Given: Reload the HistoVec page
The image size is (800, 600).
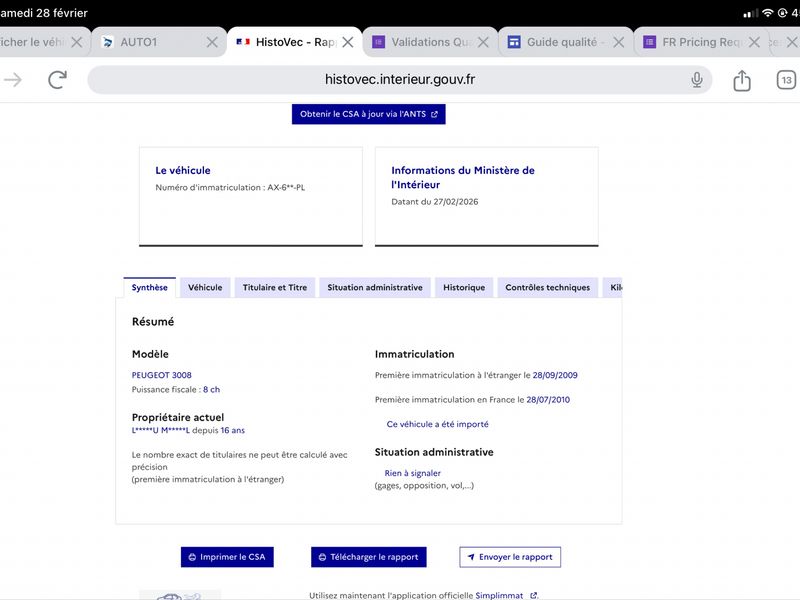Looking at the screenshot, I should pos(58,80).
